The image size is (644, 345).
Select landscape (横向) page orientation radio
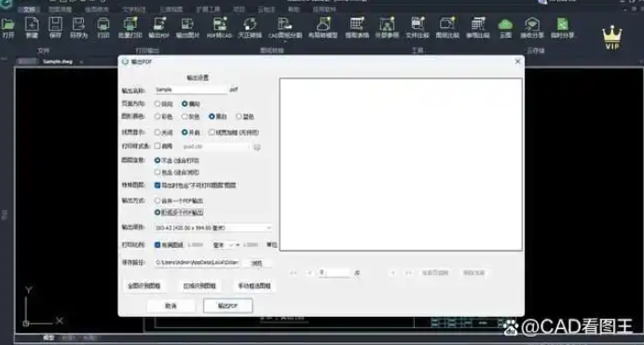pos(185,103)
